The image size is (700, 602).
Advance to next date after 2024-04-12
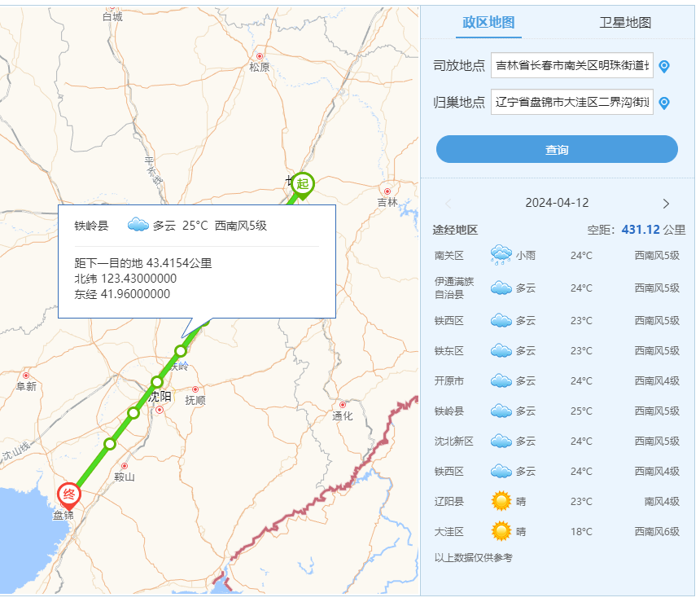(x=666, y=204)
